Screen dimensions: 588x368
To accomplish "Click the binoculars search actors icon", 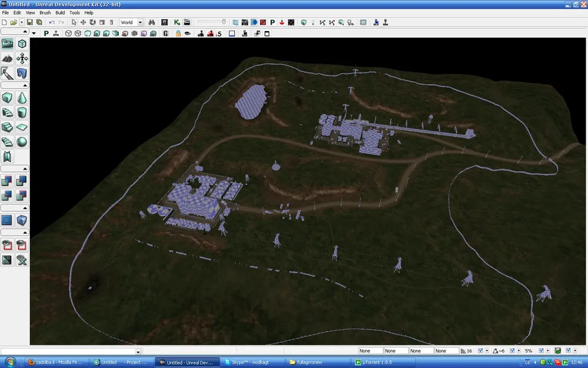I will click(151, 22).
